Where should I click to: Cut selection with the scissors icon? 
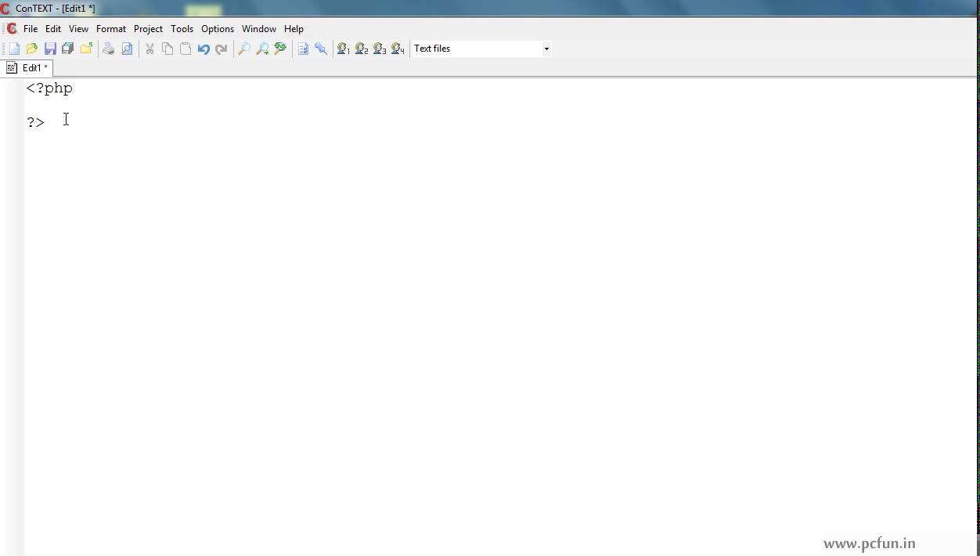tap(150, 49)
